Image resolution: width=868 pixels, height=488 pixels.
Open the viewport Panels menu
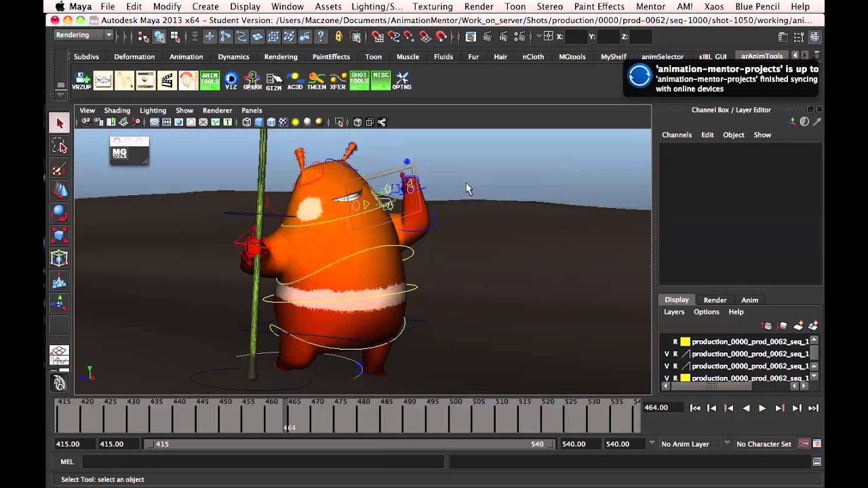click(252, 110)
